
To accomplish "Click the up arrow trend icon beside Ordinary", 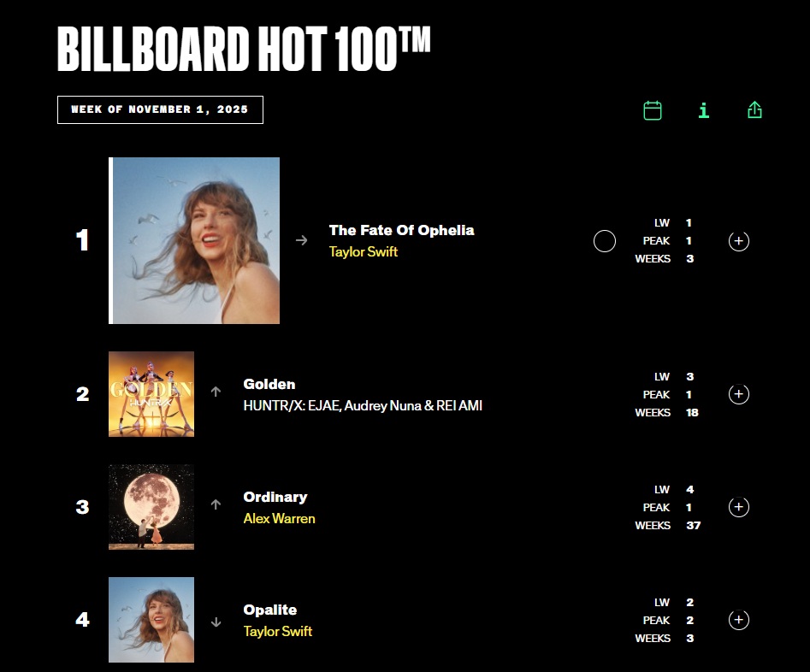I will [216, 504].
